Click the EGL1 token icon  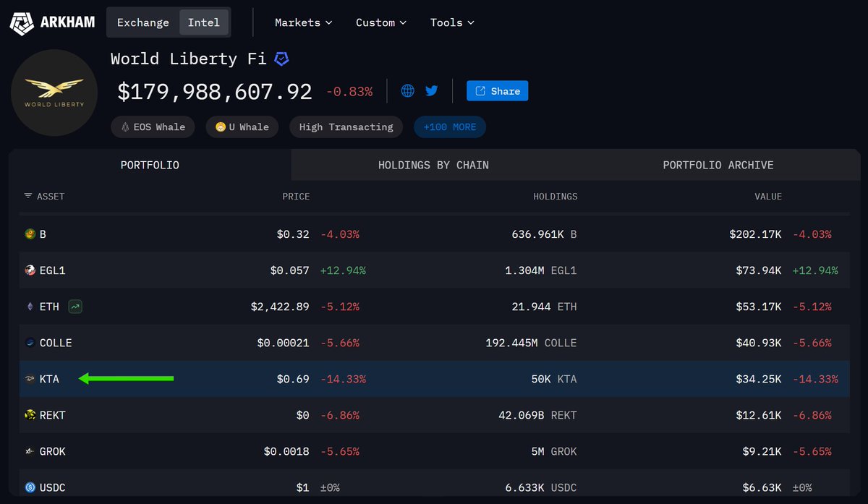[x=30, y=270]
